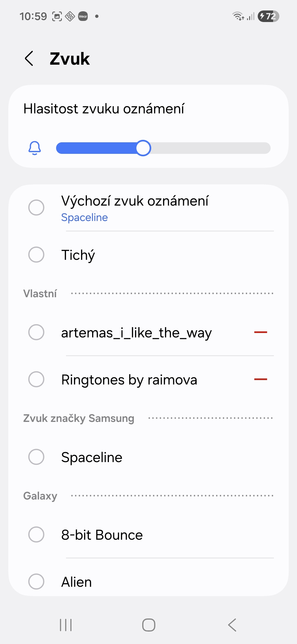Viewport: 297px width, 644px height.
Task: Tap the back arrow beside Zvuk
Action: click(29, 59)
